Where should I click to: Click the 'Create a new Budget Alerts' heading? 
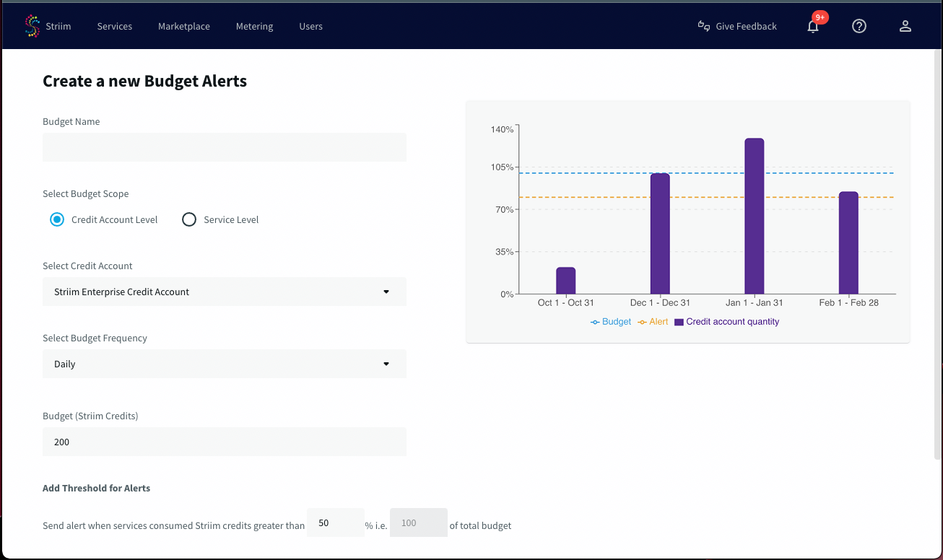145,81
